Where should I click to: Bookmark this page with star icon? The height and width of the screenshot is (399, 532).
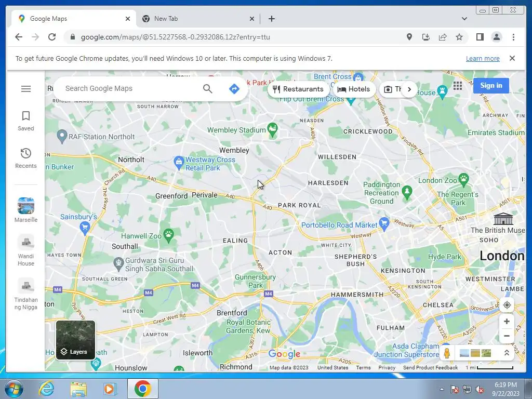pyautogui.click(x=459, y=37)
